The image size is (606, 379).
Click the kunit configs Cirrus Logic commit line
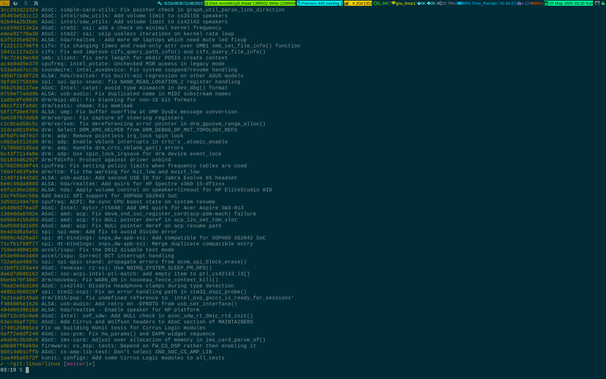coord(112,358)
